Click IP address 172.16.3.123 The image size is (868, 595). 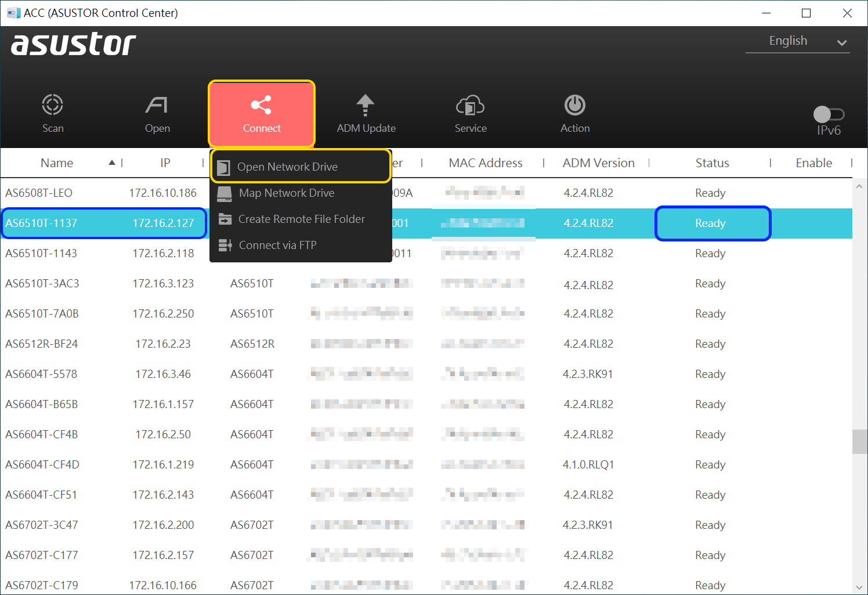pos(163,283)
